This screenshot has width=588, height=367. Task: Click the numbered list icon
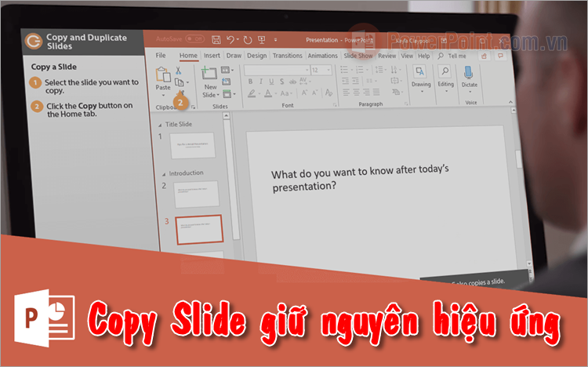[359, 70]
